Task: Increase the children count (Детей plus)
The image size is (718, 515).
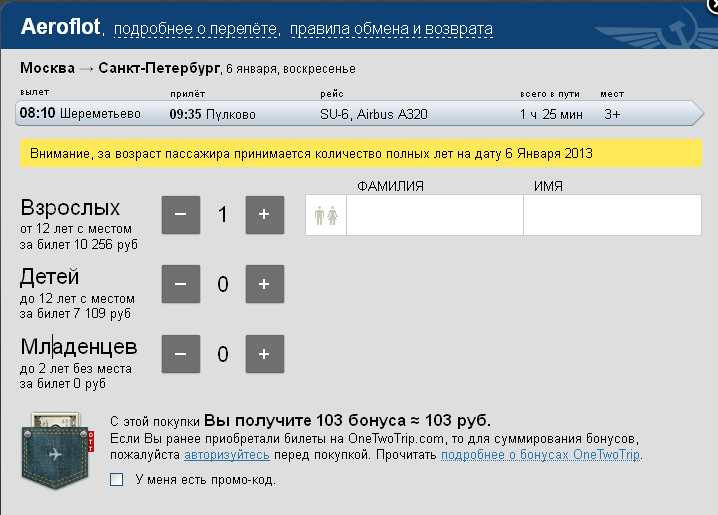Action: [265, 284]
